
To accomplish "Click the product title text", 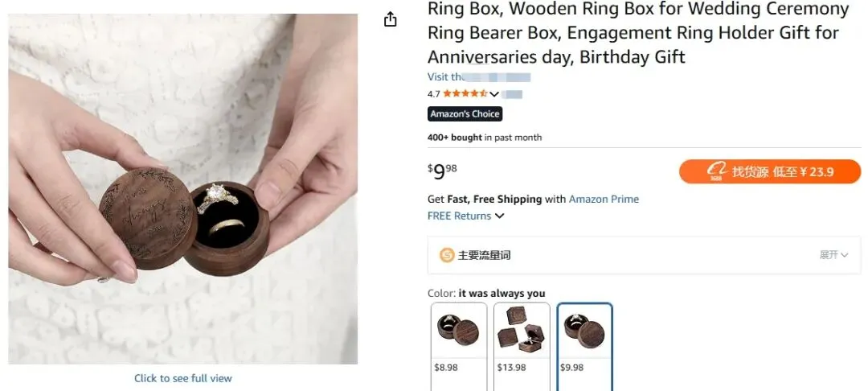I will pos(638,33).
